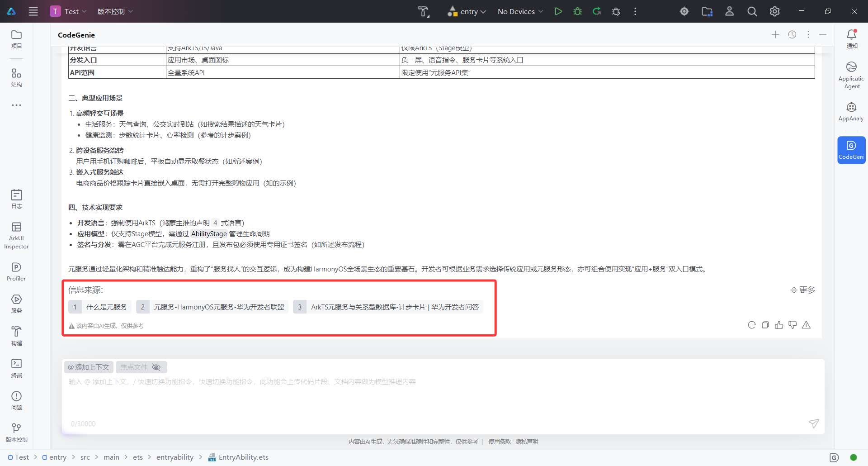The width and height of the screenshot is (868, 466).
Task: Click the CodeGenie sidebar tab
Action: pos(852,150)
